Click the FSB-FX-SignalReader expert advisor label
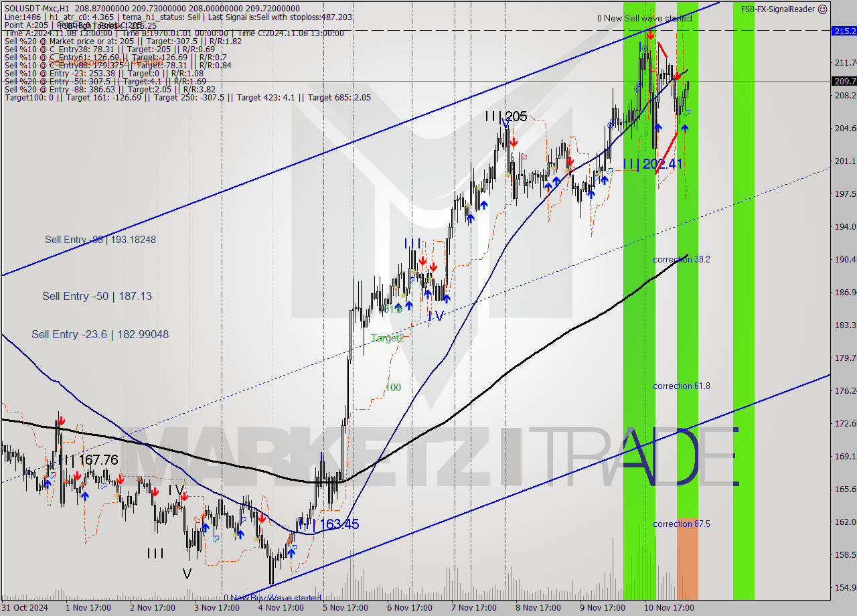The image size is (857, 616). pos(778,9)
